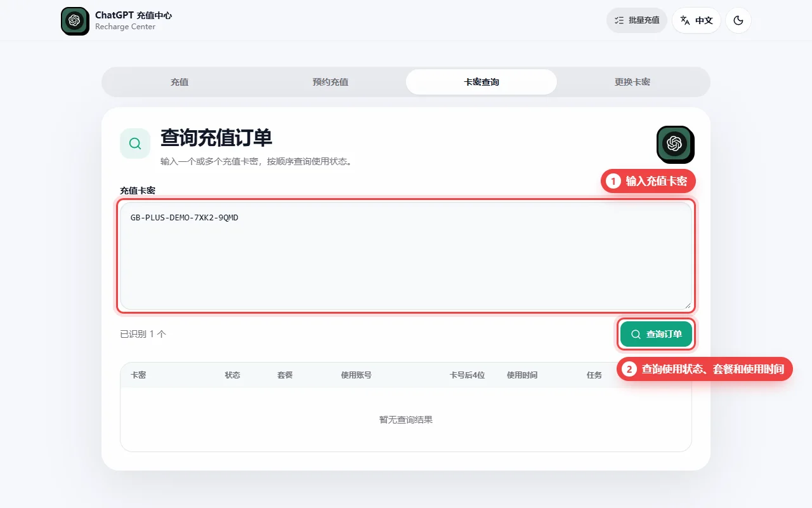Open the 中文 language switcher
Image resolution: width=812 pixels, height=508 pixels.
(697, 20)
